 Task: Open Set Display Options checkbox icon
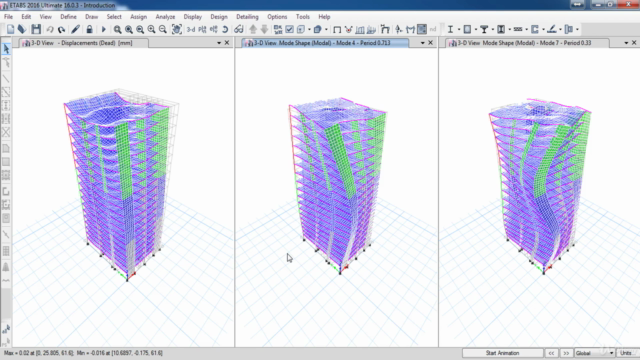click(289, 29)
